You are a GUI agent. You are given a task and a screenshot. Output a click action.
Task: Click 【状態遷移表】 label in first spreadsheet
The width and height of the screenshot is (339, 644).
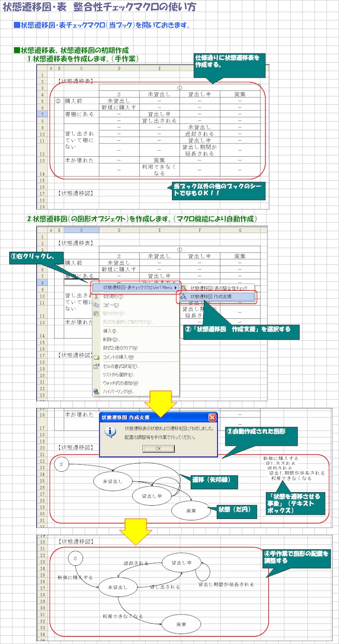pyautogui.click(x=76, y=81)
